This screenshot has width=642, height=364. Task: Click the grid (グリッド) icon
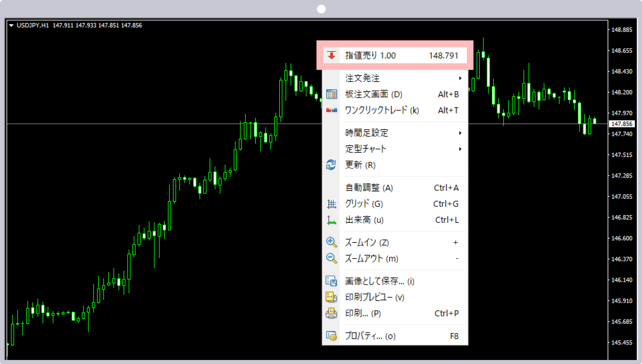coord(331,204)
